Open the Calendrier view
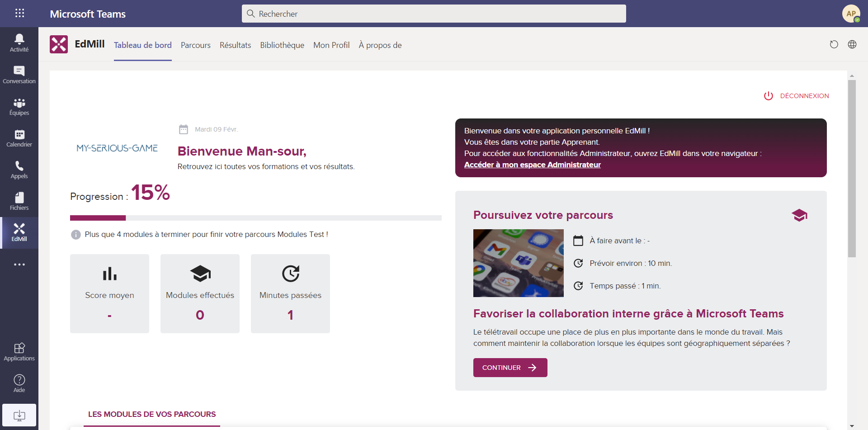 [x=19, y=138]
